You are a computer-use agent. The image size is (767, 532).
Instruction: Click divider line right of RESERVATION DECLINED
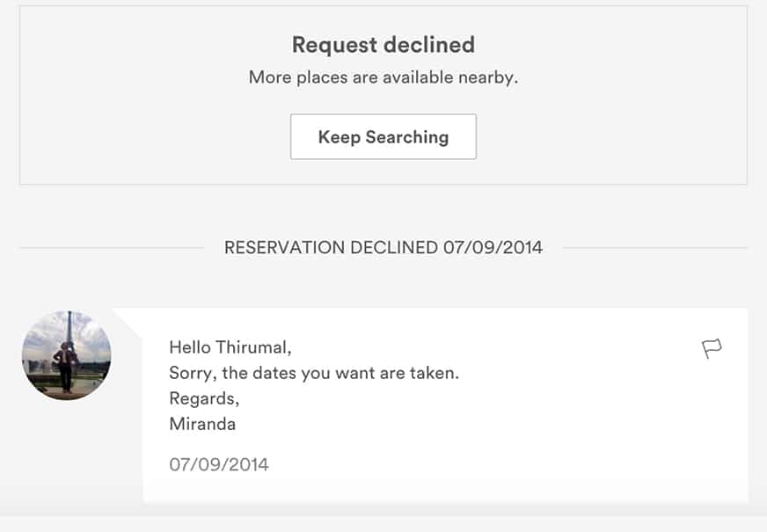[x=655, y=248]
